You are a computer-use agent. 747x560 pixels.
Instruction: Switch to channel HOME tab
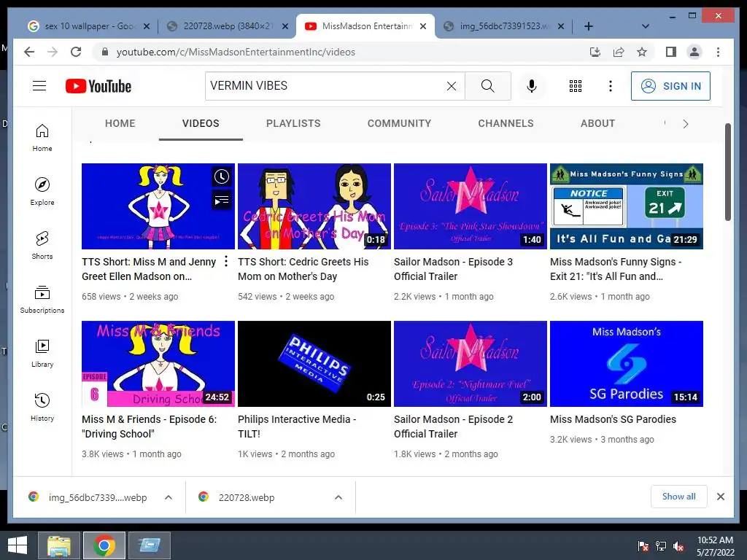(120, 123)
